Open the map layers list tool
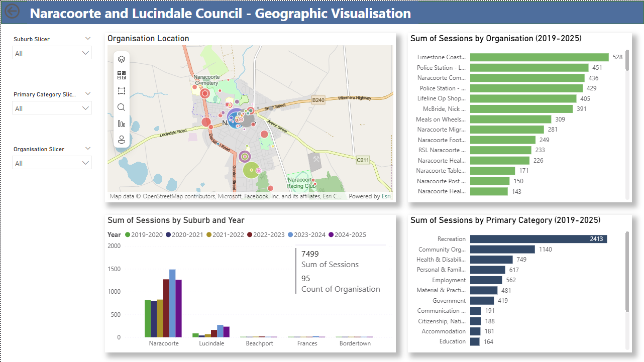Image resolution: width=644 pixels, height=362 pixels. point(122,59)
